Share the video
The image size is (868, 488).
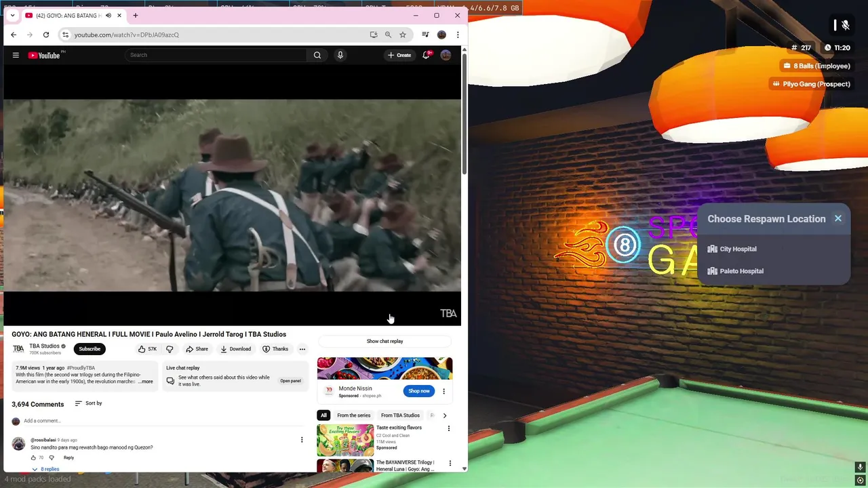197,349
